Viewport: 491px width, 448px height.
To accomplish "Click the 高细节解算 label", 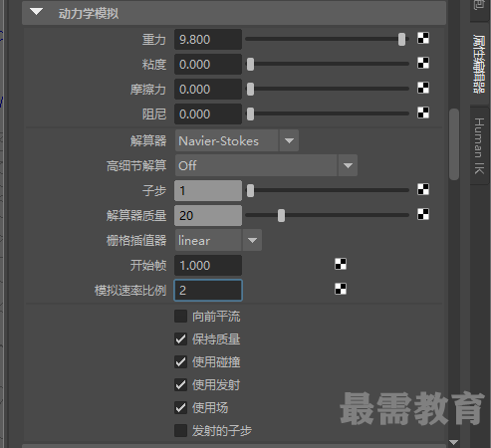I will [136, 166].
